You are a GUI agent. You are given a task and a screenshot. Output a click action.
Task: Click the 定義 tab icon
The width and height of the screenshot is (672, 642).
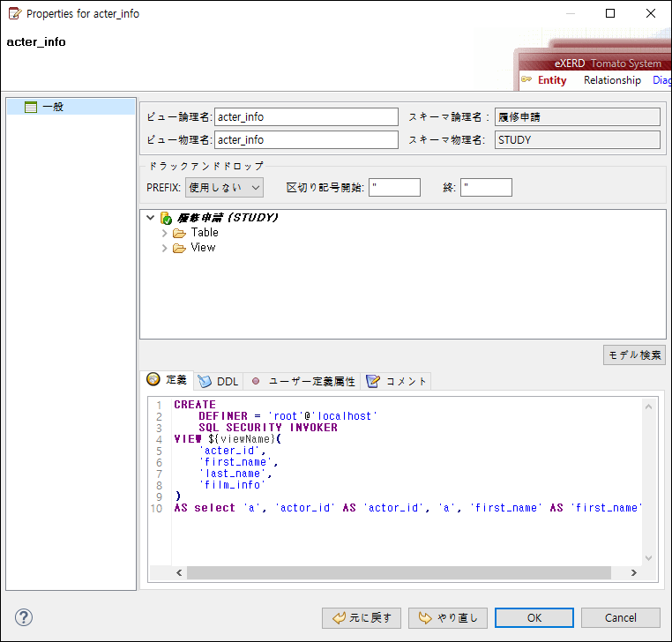click(x=153, y=379)
